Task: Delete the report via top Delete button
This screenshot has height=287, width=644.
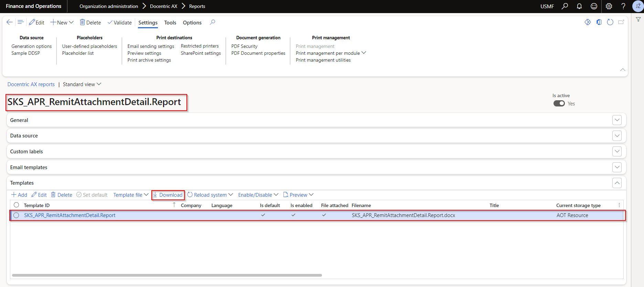Action: pyautogui.click(x=90, y=22)
